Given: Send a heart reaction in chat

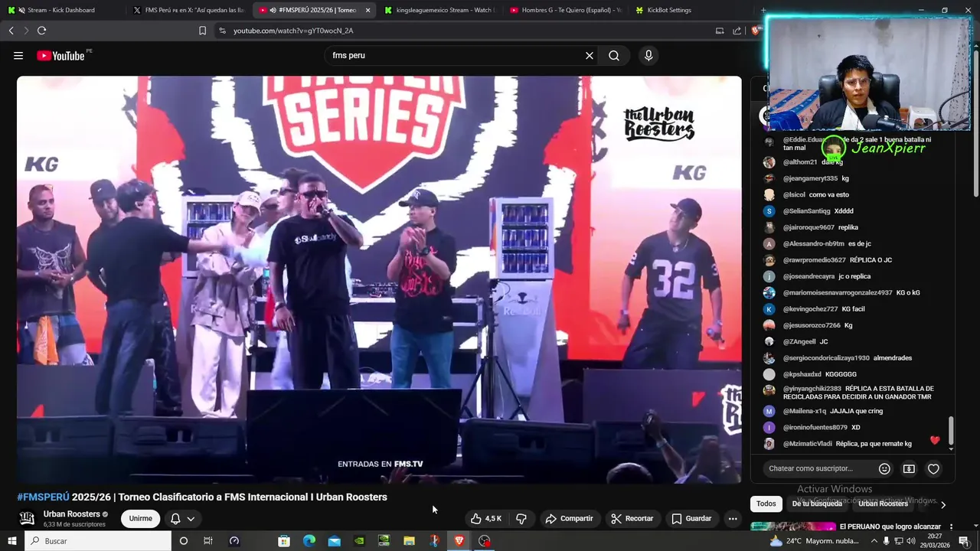Looking at the screenshot, I should tap(933, 468).
